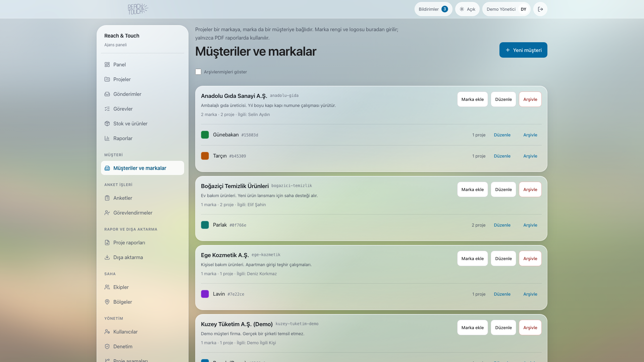This screenshot has height=362, width=644.
Task: Click the Raporlar chart icon
Action: [x=107, y=138]
